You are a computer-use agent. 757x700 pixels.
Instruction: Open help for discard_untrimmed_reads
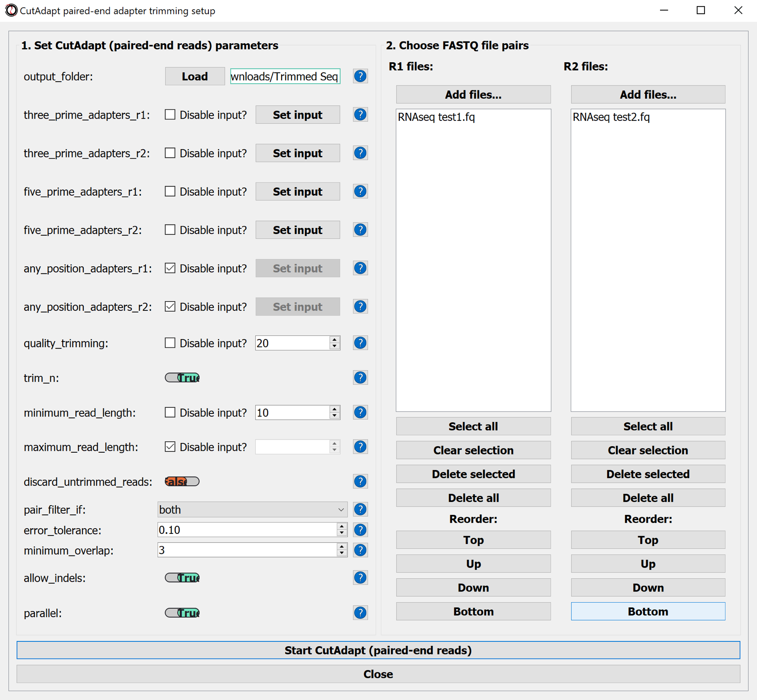pos(360,481)
